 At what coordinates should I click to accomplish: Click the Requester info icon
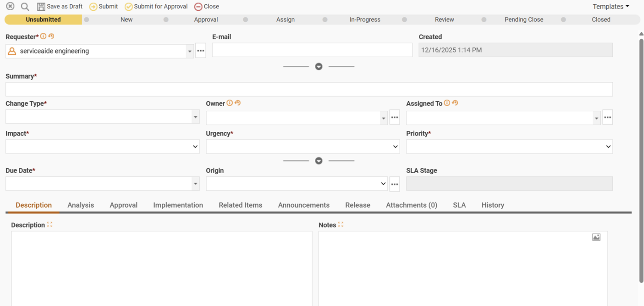[43, 36]
